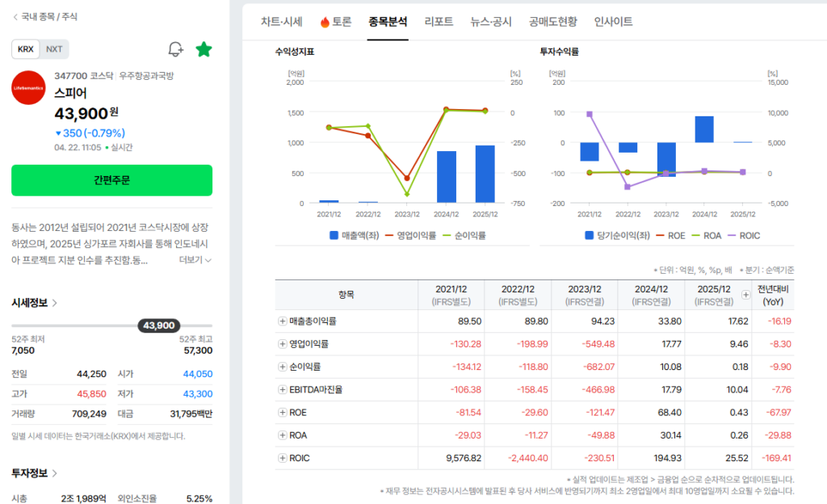Select the 종목분석 tab
Screen dimensions: 827x504
[388, 22]
